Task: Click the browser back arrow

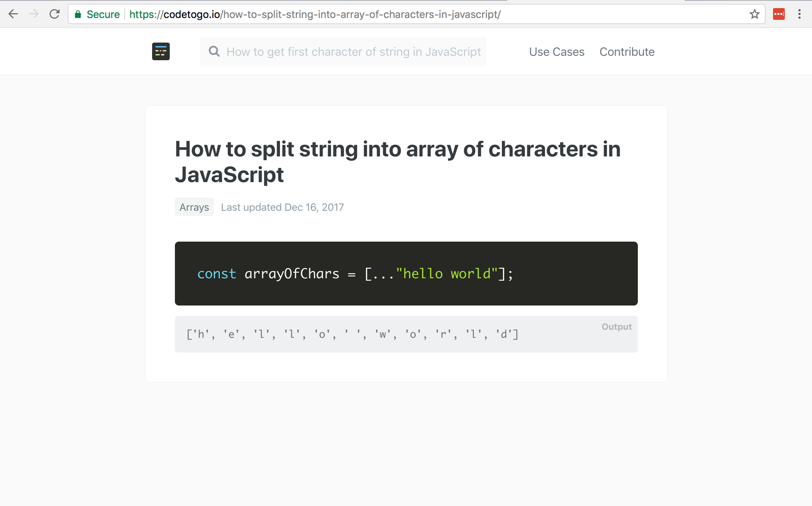Action: (13, 14)
